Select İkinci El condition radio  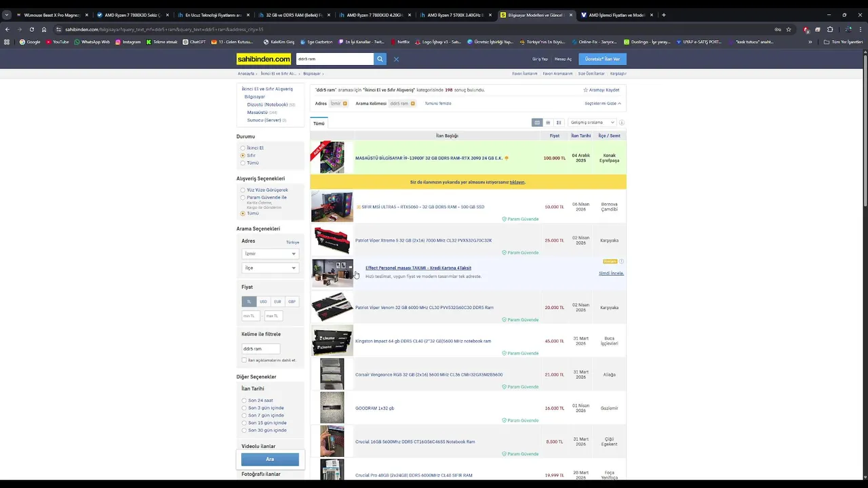click(x=243, y=148)
